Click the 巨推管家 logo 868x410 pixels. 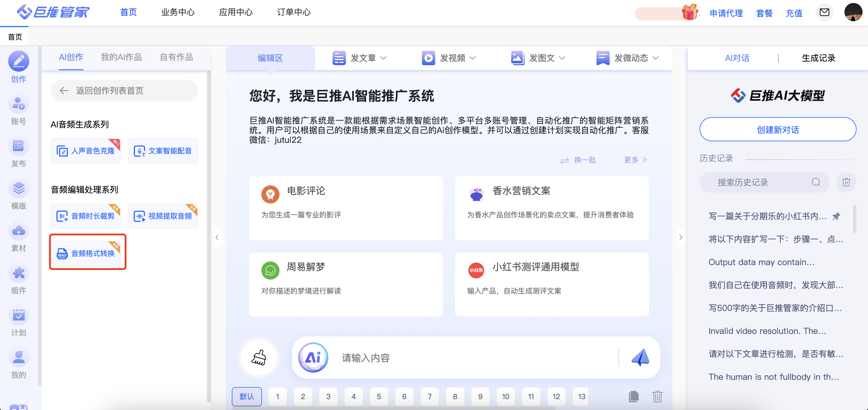tap(53, 12)
